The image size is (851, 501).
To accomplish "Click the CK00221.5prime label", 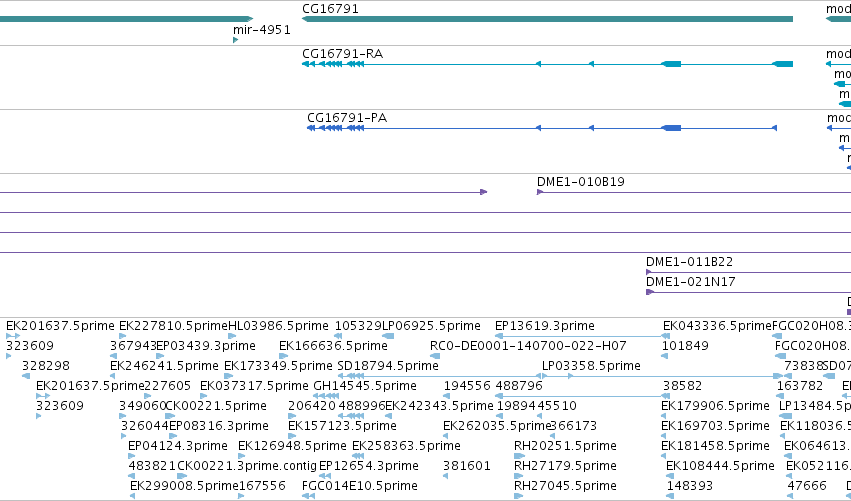I will tap(216, 406).
